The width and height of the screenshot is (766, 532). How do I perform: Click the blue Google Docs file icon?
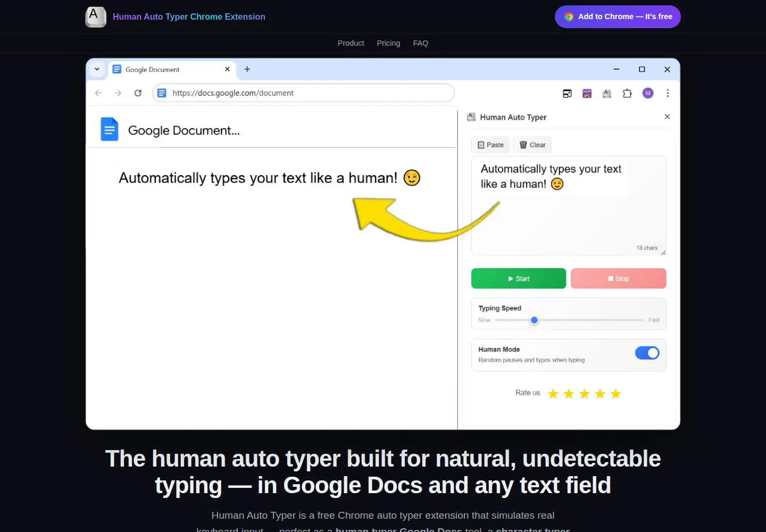tap(110, 129)
